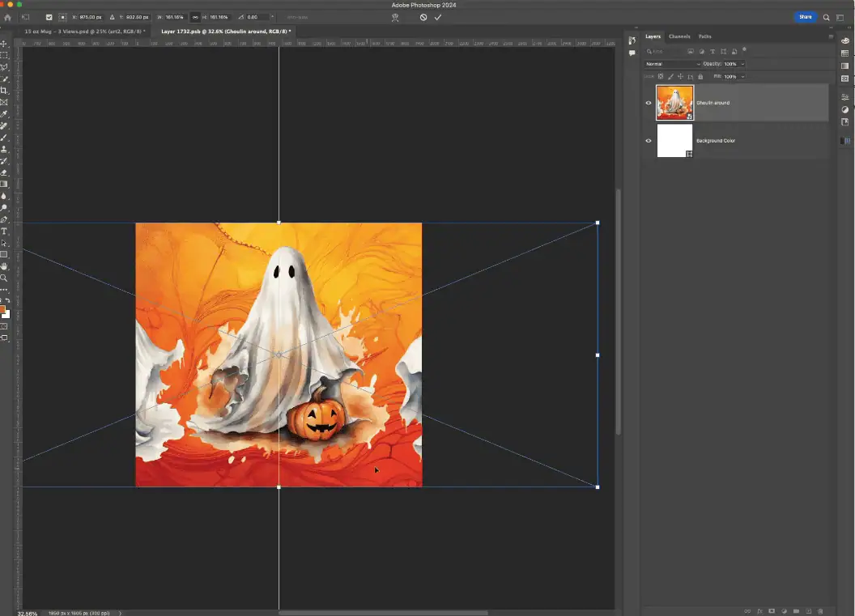
Task: Select the Move tool
Action: pos(4,44)
